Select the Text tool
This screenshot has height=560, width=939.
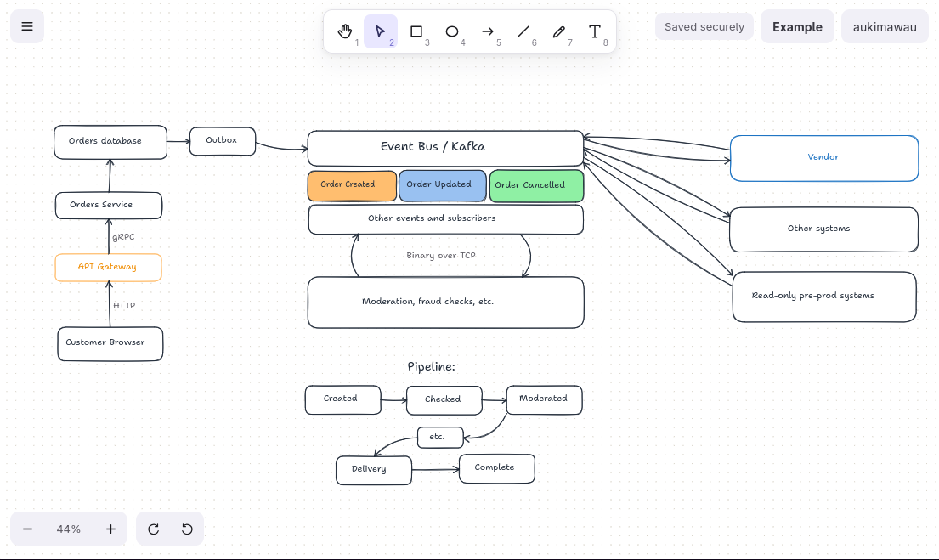click(595, 31)
